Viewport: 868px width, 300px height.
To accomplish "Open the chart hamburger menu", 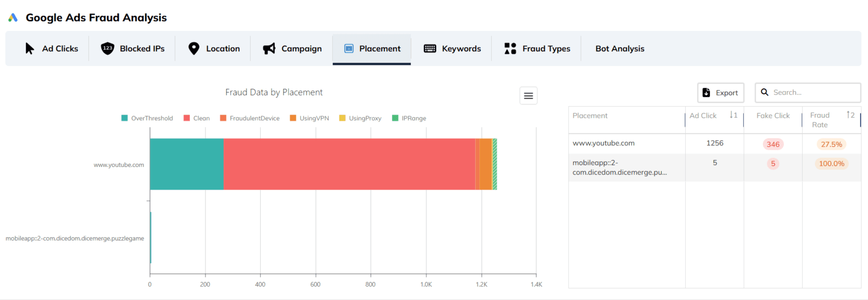I will coord(528,95).
